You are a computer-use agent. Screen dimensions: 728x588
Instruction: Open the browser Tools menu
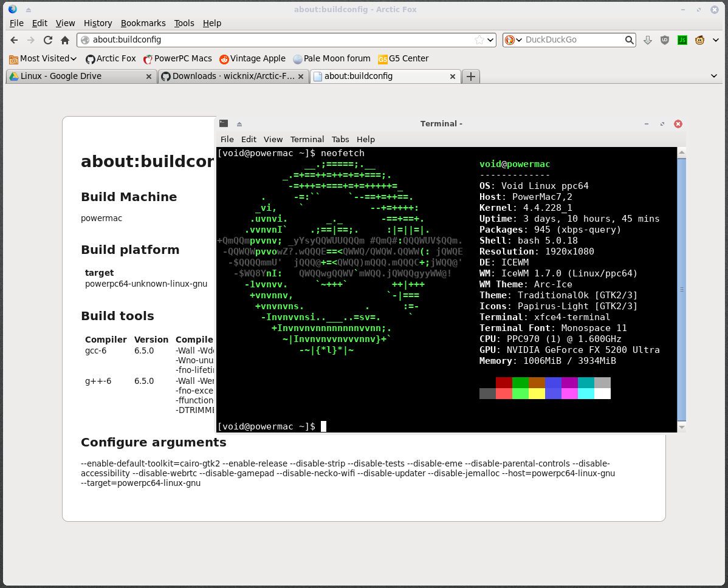[184, 23]
